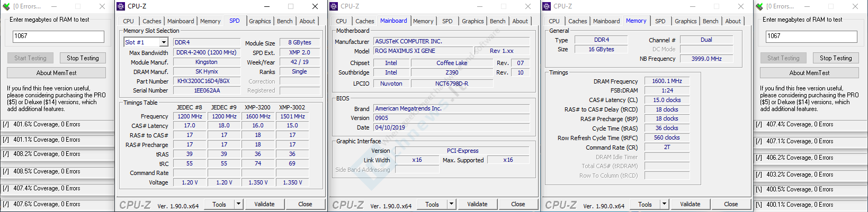Click the LPCIO value NCT6798D-R
868x212 pixels.
(x=452, y=84)
